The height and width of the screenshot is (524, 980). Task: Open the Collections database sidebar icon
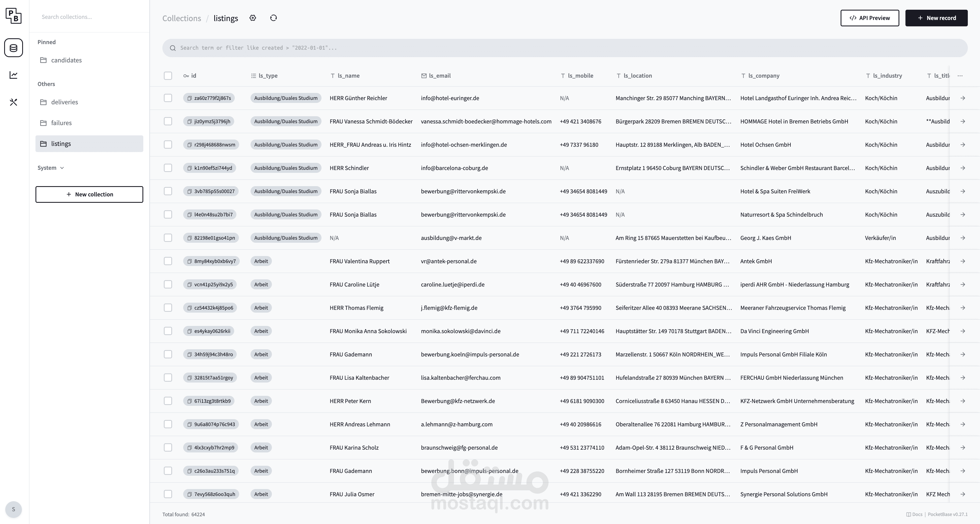(14, 48)
